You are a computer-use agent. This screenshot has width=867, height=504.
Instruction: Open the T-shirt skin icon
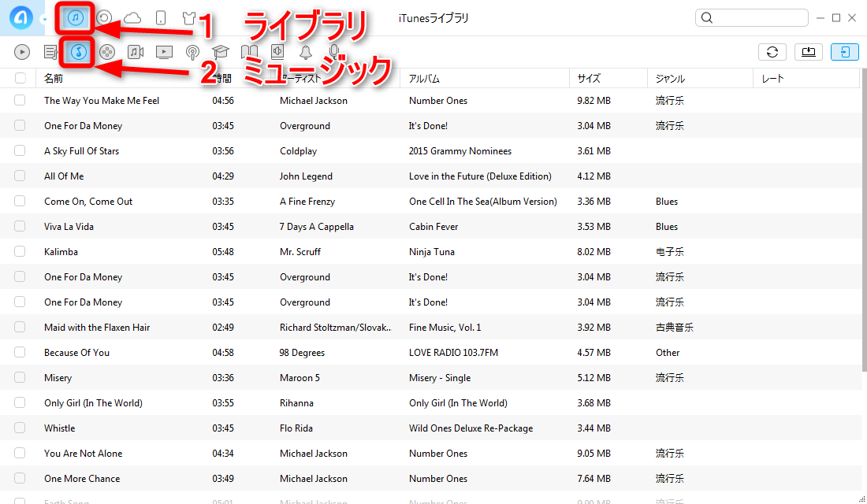click(189, 17)
